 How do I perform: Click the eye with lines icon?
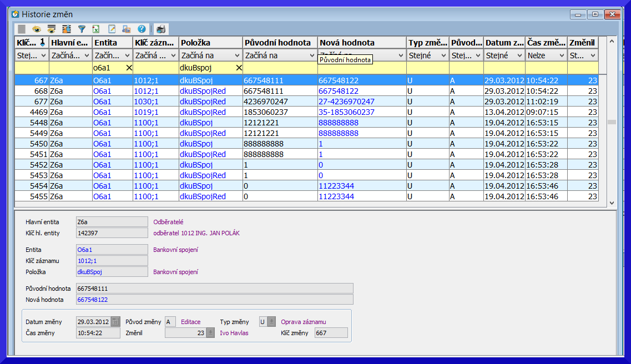click(x=52, y=29)
